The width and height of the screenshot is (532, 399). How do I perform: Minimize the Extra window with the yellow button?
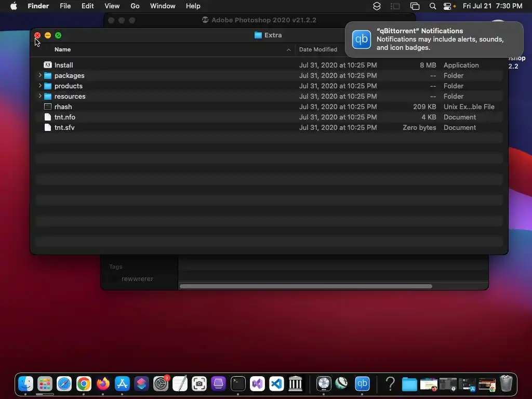[x=48, y=35]
